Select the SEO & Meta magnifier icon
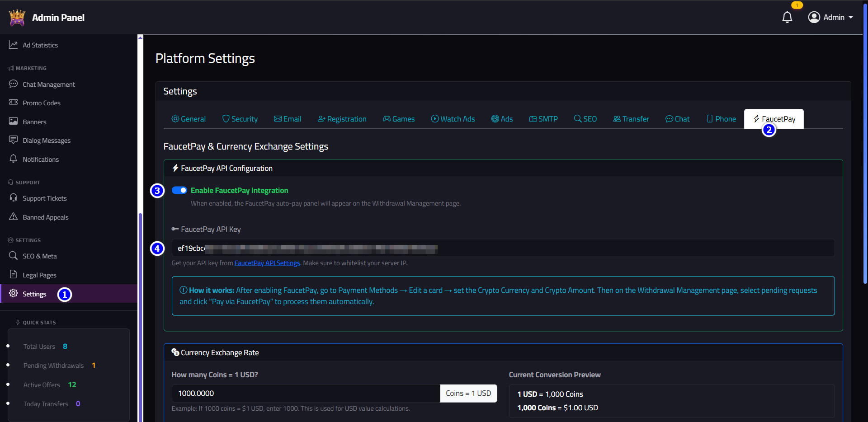Image resolution: width=868 pixels, height=422 pixels. (14, 256)
